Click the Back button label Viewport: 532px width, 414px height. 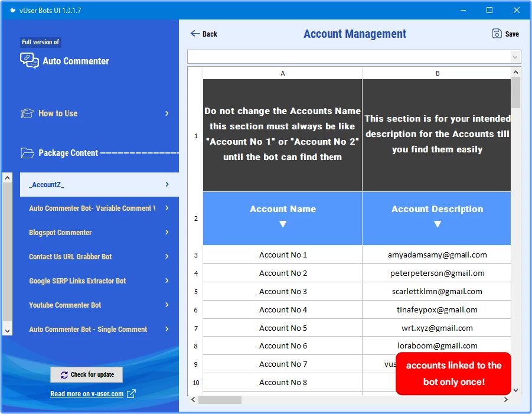coord(210,34)
